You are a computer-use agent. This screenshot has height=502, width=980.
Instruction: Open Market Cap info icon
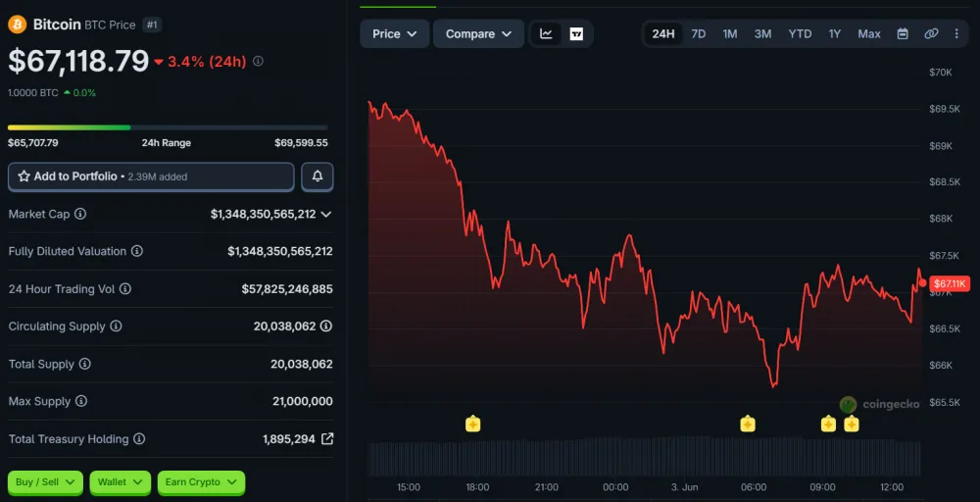point(80,214)
